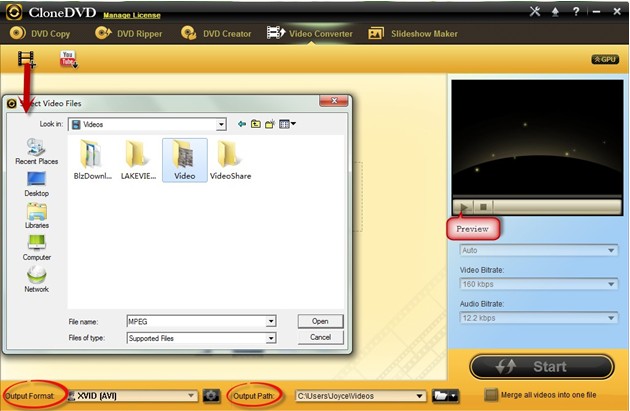The height and width of the screenshot is (411, 630).
Task: Click the CloneDVD logo icon
Action: tap(14, 12)
